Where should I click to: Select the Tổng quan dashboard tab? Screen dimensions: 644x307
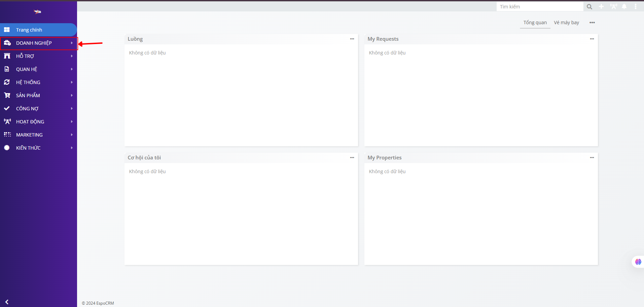point(535,23)
